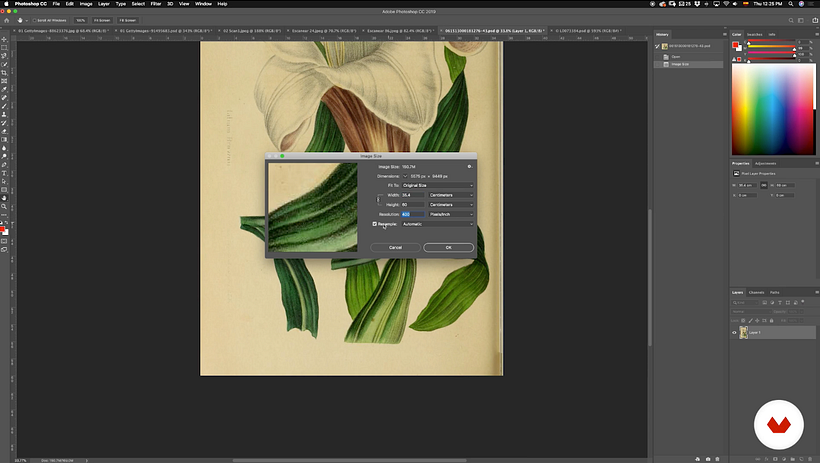The width and height of the screenshot is (820, 463).
Task: Click the Width input field
Action: pos(413,195)
